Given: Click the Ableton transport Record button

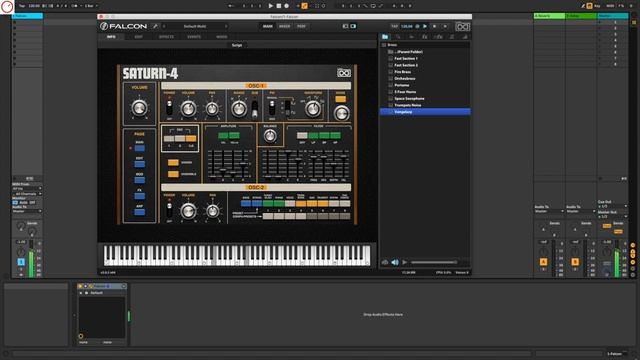Looking at the screenshot, I should (287, 6).
